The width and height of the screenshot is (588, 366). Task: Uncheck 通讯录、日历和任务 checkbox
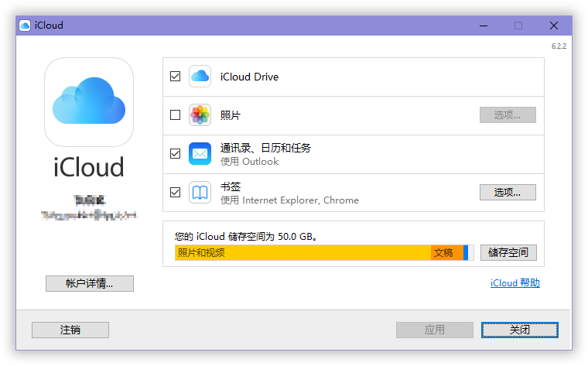click(175, 154)
